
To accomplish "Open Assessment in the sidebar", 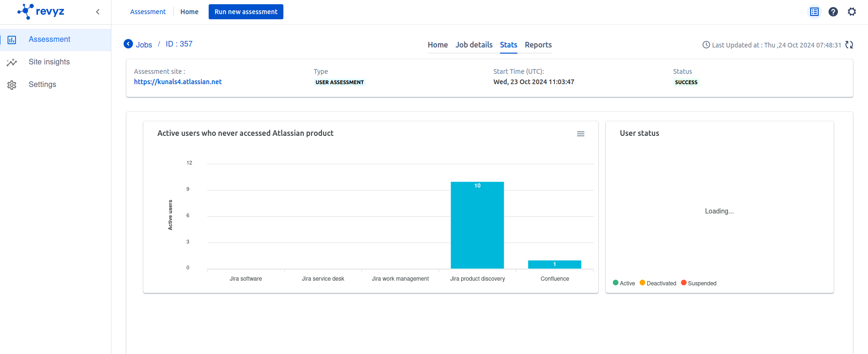I will pyautogui.click(x=55, y=39).
